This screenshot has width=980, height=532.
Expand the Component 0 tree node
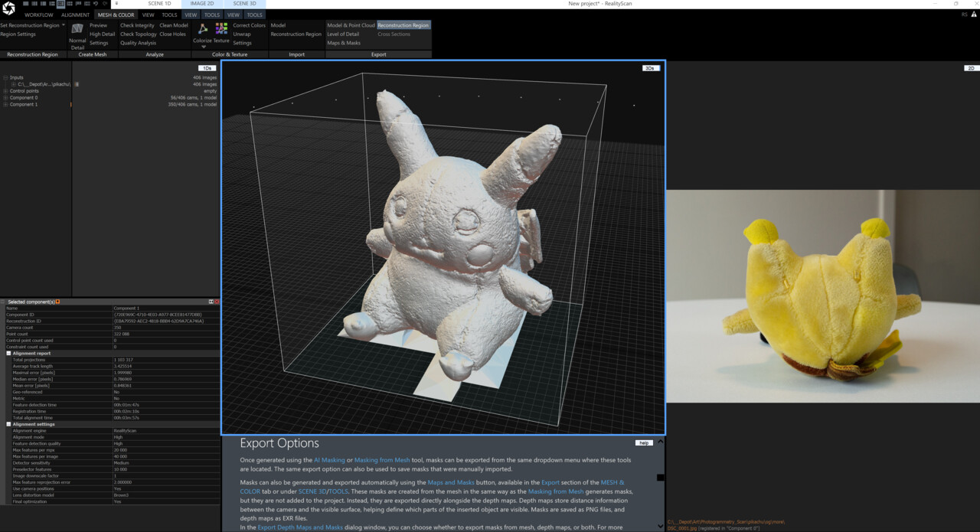[6, 98]
